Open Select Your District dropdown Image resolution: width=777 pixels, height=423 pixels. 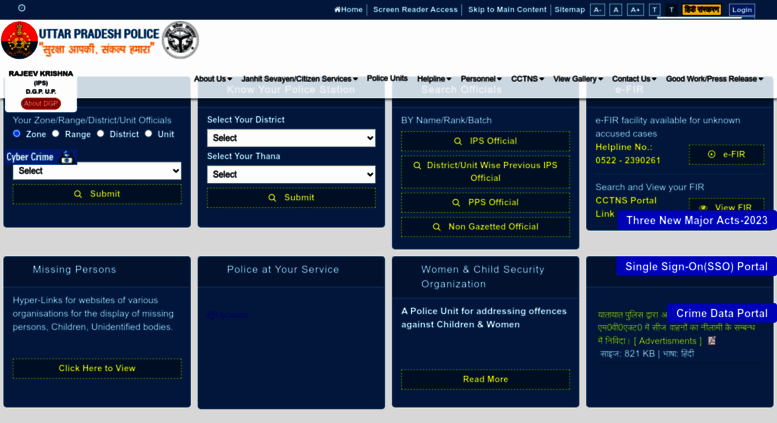pos(291,138)
